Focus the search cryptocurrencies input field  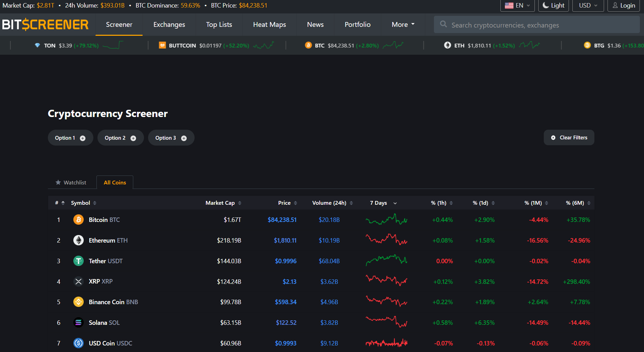tap(537, 24)
